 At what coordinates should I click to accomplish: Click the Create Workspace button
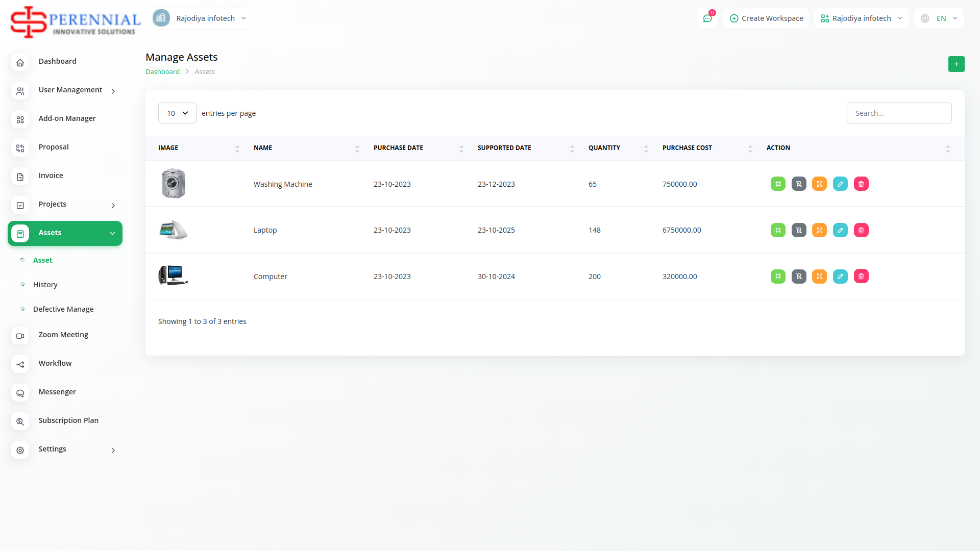click(x=766, y=18)
